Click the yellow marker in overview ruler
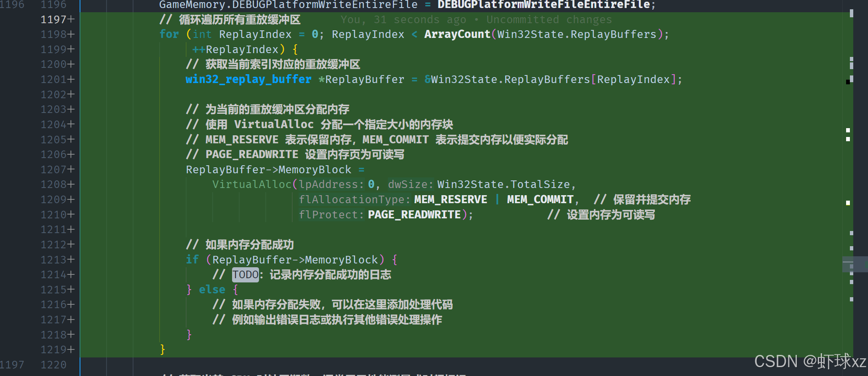 (848, 203)
